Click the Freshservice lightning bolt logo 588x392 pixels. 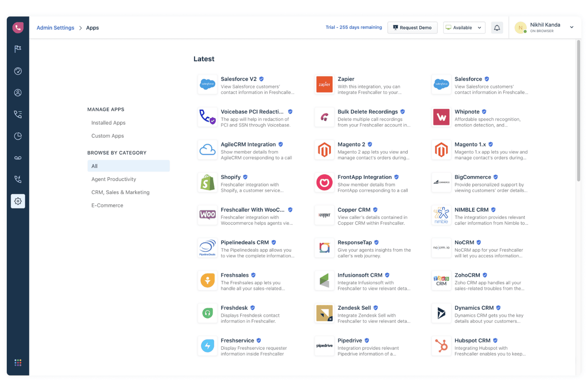207,346
